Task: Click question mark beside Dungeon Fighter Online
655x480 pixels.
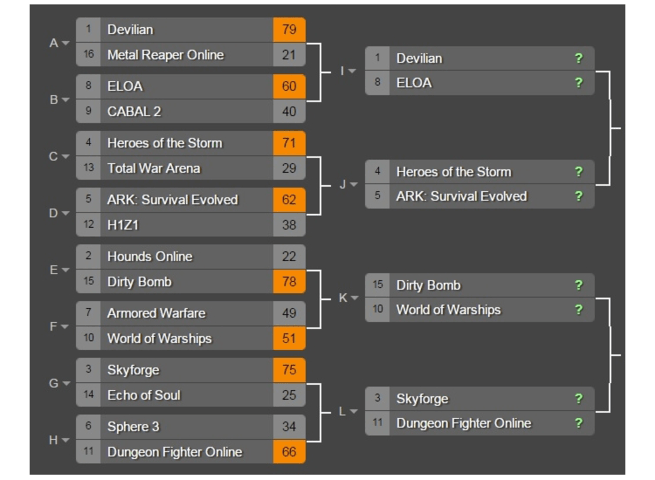Action: [579, 423]
